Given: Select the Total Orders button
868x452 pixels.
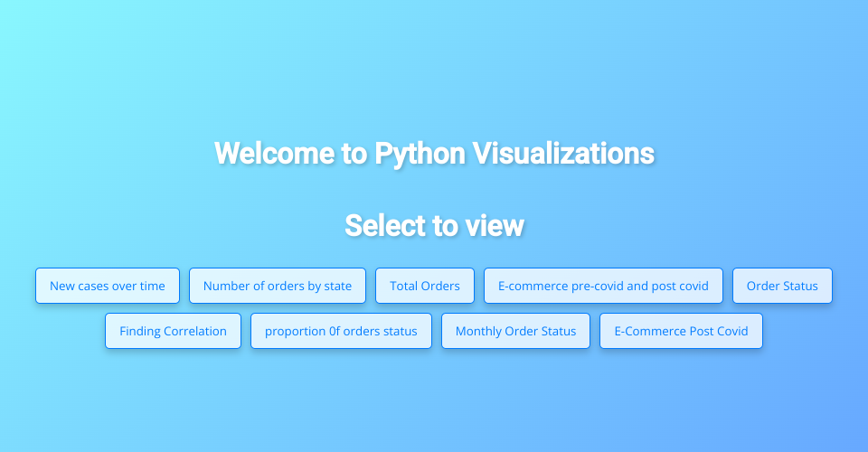Looking at the screenshot, I should pyautogui.click(x=425, y=286).
